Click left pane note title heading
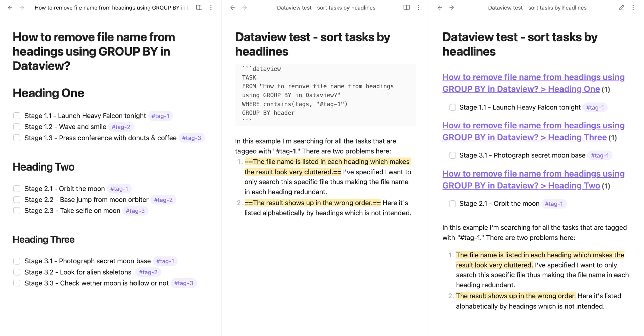Image resolution: width=644 pixels, height=336 pixels. [x=94, y=51]
